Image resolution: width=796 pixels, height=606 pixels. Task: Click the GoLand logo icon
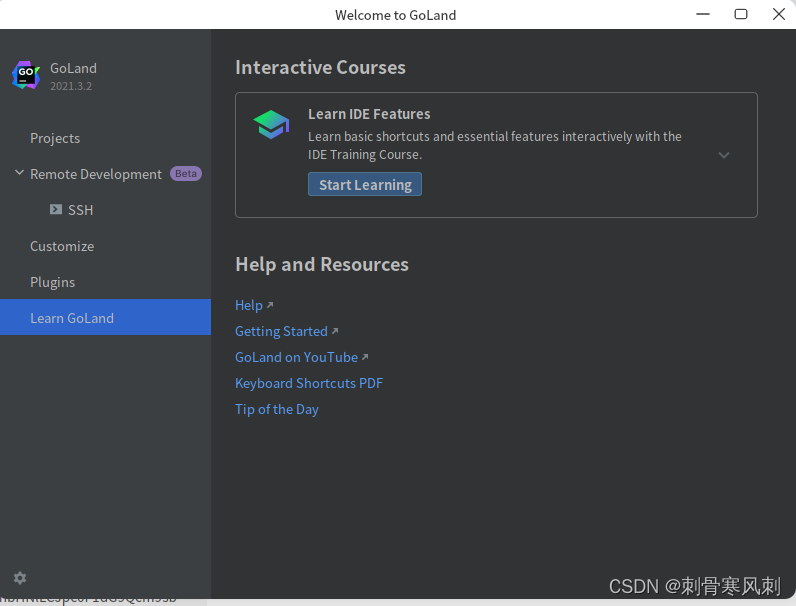pos(26,75)
